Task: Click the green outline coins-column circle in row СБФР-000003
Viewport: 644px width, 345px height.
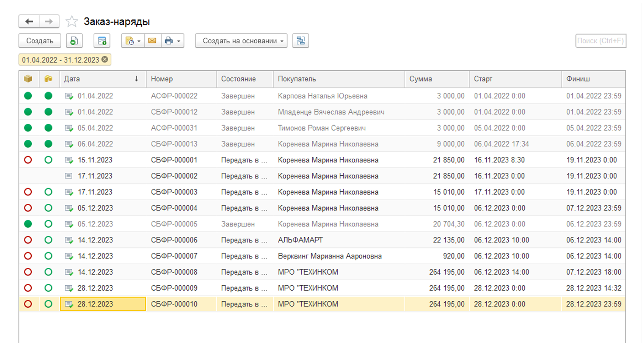Action: coord(48,192)
